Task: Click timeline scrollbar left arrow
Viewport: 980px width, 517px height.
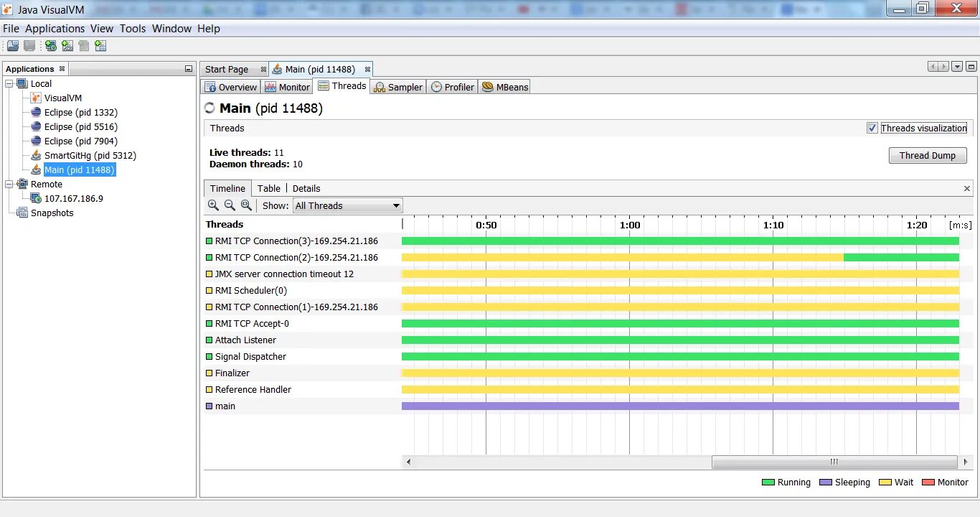Action: [409, 462]
